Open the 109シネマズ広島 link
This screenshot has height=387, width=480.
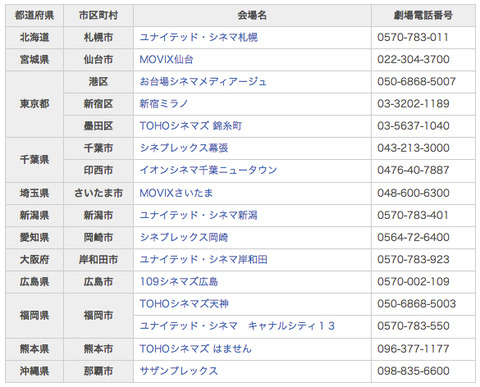[179, 282]
